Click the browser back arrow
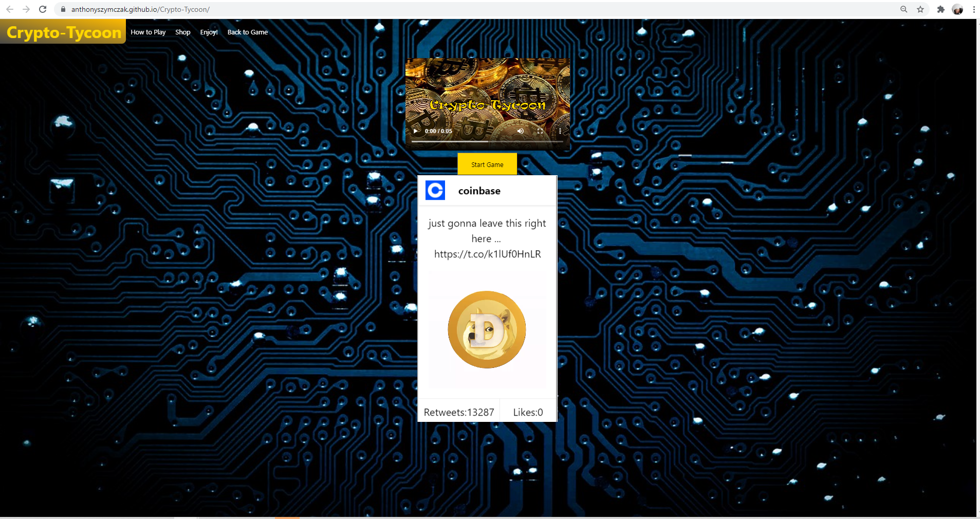This screenshot has height=519, width=980. pyautogui.click(x=10, y=9)
